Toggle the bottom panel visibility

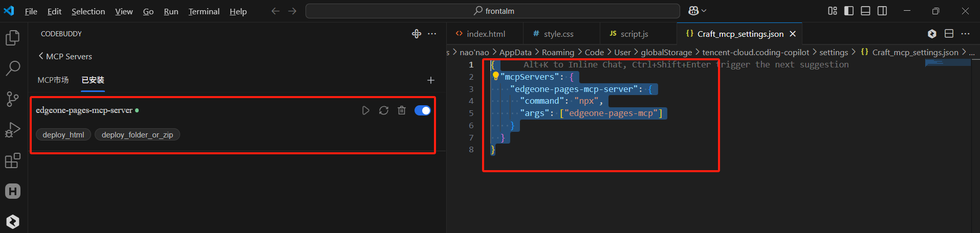click(865, 11)
